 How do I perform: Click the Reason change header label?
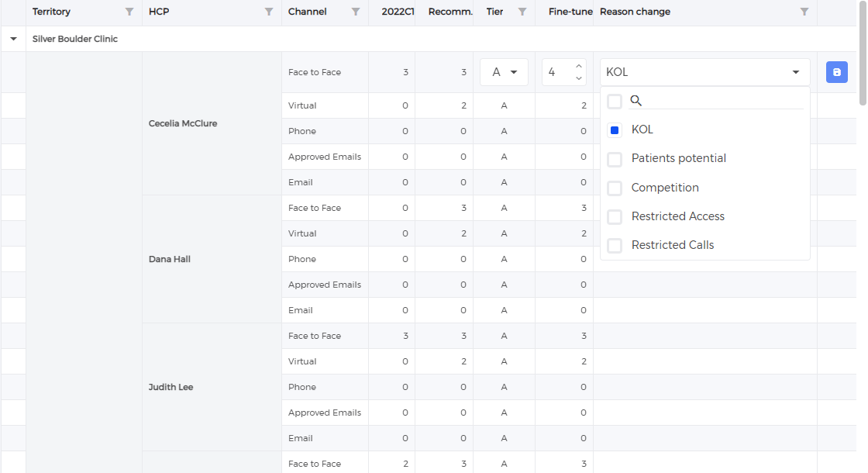(x=635, y=12)
